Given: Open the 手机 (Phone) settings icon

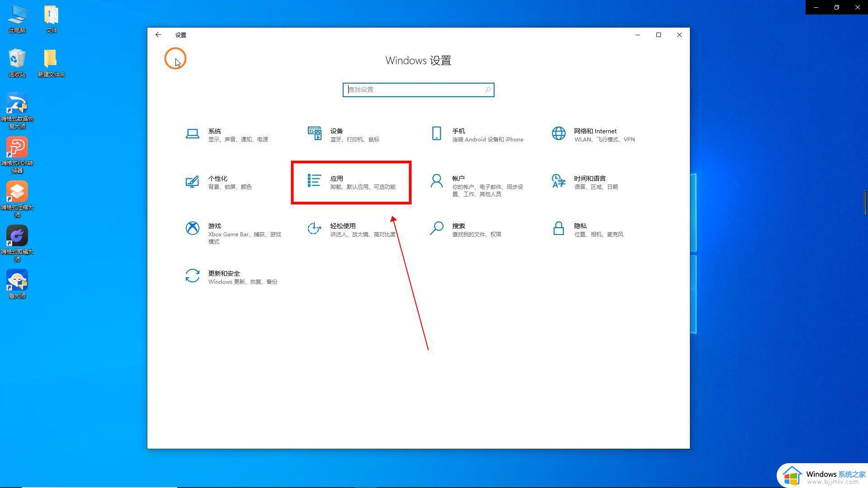Looking at the screenshot, I should pyautogui.click(x=436, y=133).
